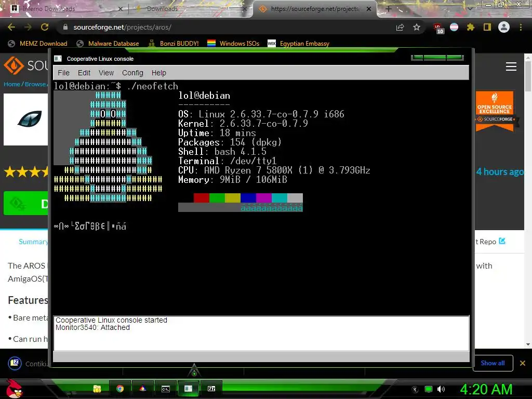Open the console View menu
This screenshot has height=399, width=532.
coord(106,73)
